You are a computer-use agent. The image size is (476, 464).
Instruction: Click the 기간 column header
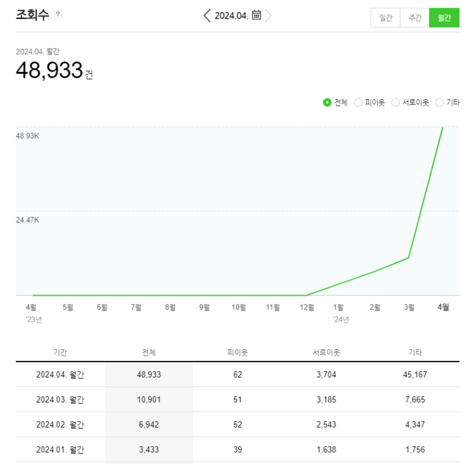(60, 352)
